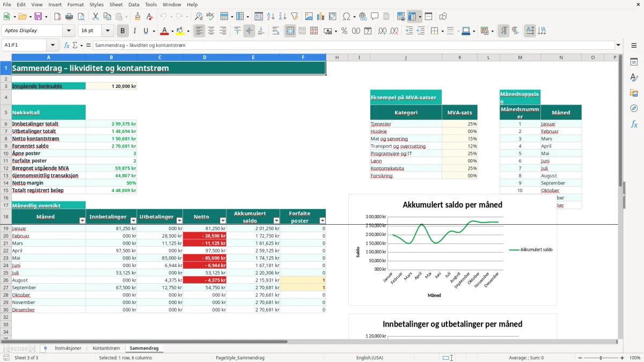Toggle Italic formatting

point(134,31)
